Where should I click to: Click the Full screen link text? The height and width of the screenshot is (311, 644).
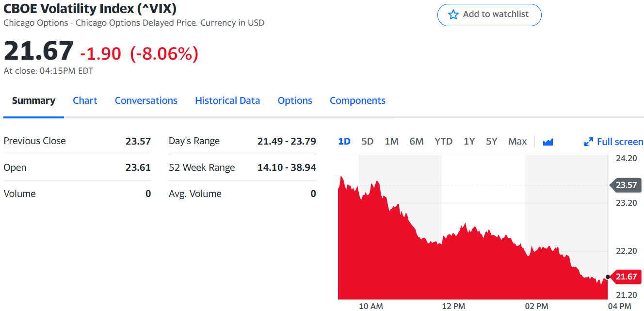tap(620, 142)
